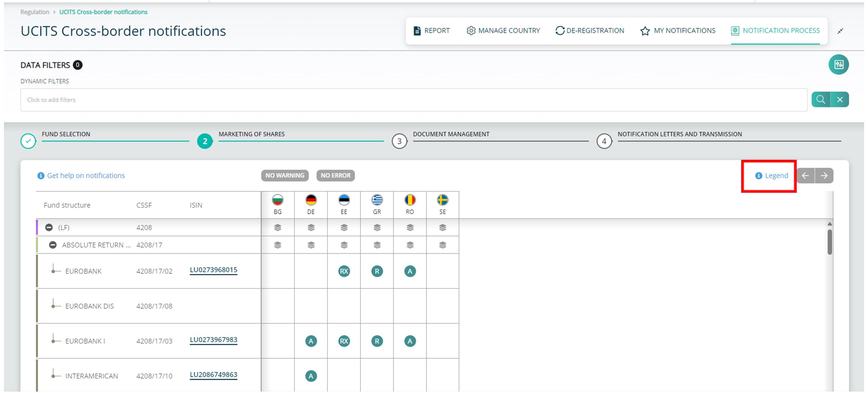This screenshot has width=868, height=393.
Task: Click the Bulgaria BG flag column header
Action: (278, 205)
